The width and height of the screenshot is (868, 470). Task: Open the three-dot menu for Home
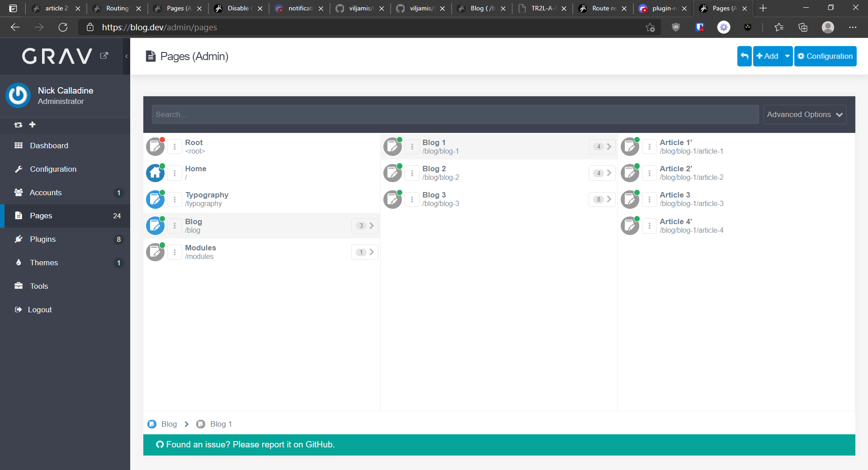[x=175, y=173]
